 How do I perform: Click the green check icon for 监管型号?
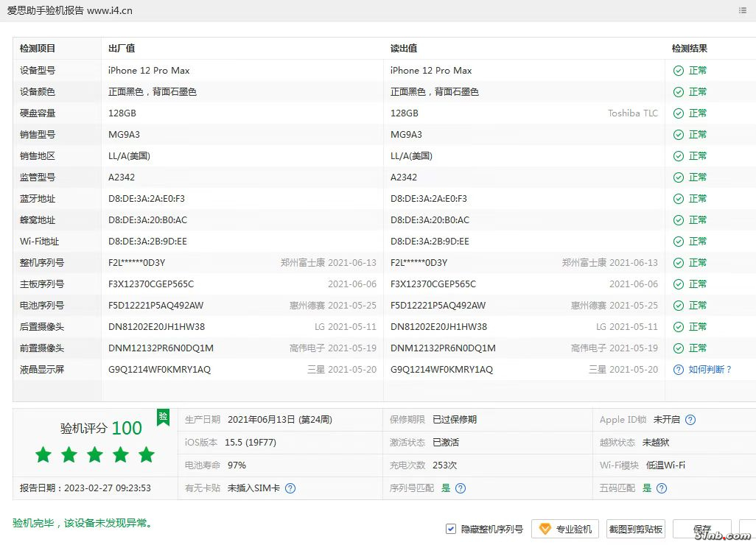pos(679,177)
